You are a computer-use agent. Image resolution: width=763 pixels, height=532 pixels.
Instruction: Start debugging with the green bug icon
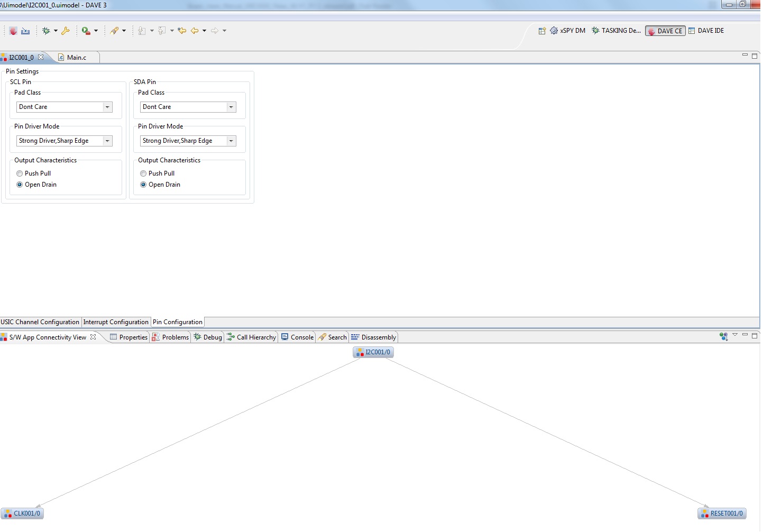point(46,31)
